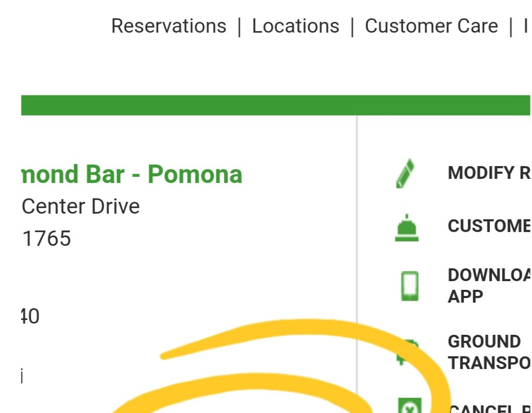Click the yellow hand-drawn annotation stroke
This screenshot has height=413, width=532.
click(x=307, y=328)
